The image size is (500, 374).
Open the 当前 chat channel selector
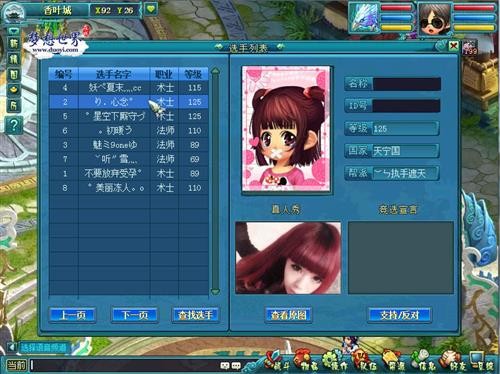[x=16, y=365]
